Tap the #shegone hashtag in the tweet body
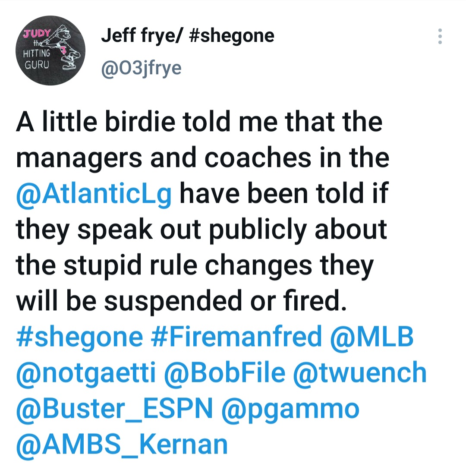 point(79,337)
